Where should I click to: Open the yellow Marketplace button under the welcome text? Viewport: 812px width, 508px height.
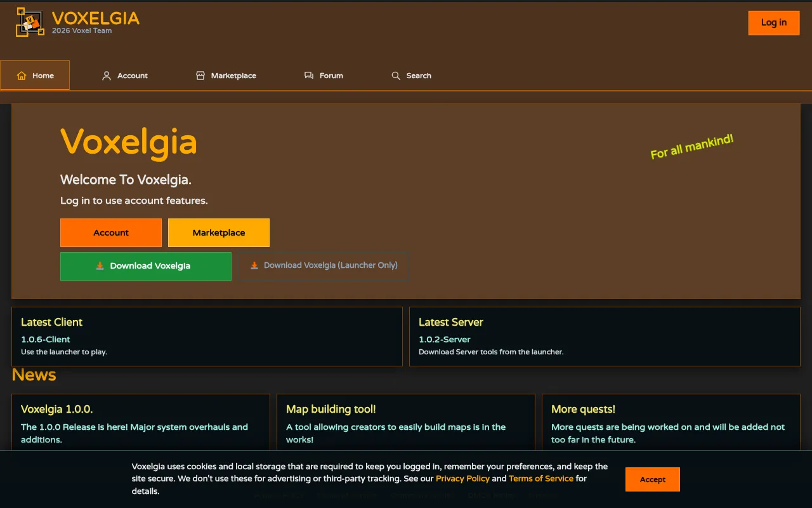coord(219,232)
